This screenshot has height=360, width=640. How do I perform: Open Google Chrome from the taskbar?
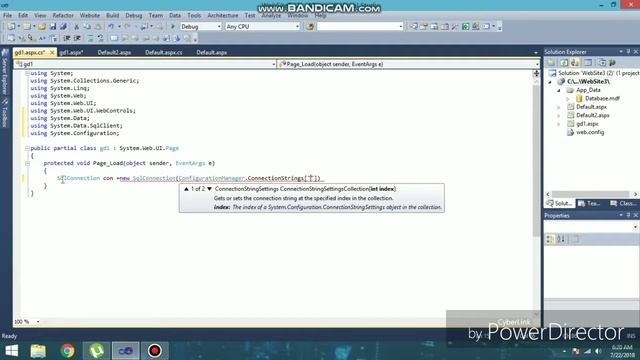(x=67, y=351)
